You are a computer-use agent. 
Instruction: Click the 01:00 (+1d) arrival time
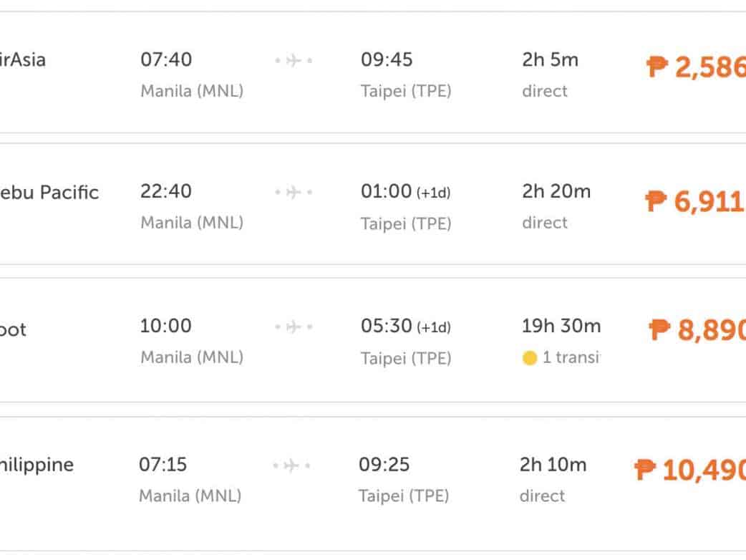[x=405, y=192]
